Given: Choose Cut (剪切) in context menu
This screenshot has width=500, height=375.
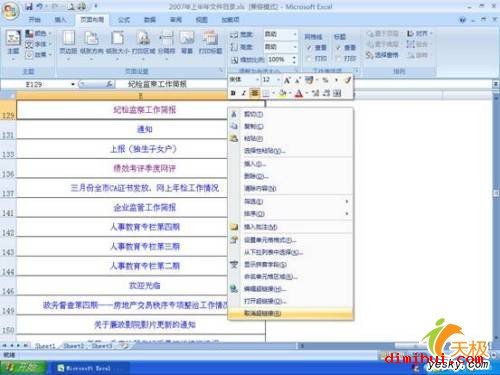Looking at the screenshot, I should click(290, 114).
